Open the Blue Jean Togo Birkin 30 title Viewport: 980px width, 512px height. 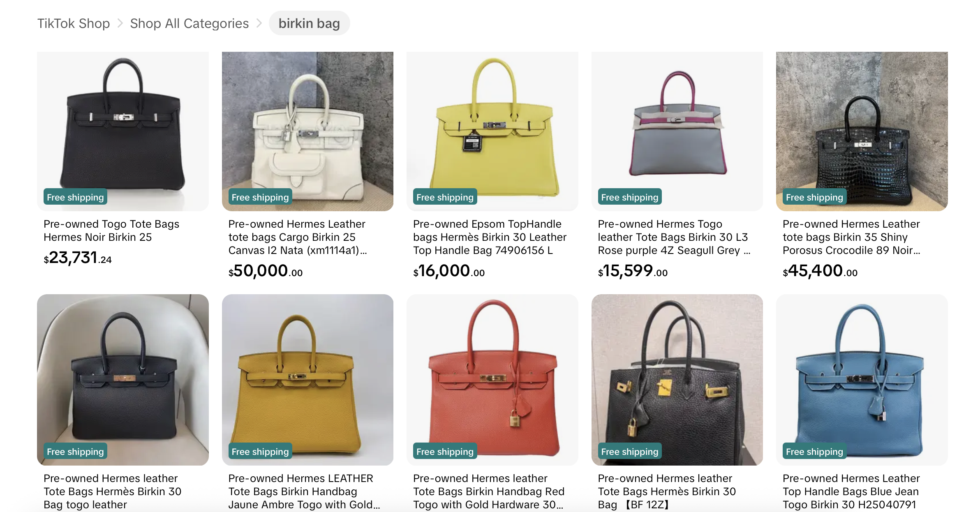(x=851, y=491)
